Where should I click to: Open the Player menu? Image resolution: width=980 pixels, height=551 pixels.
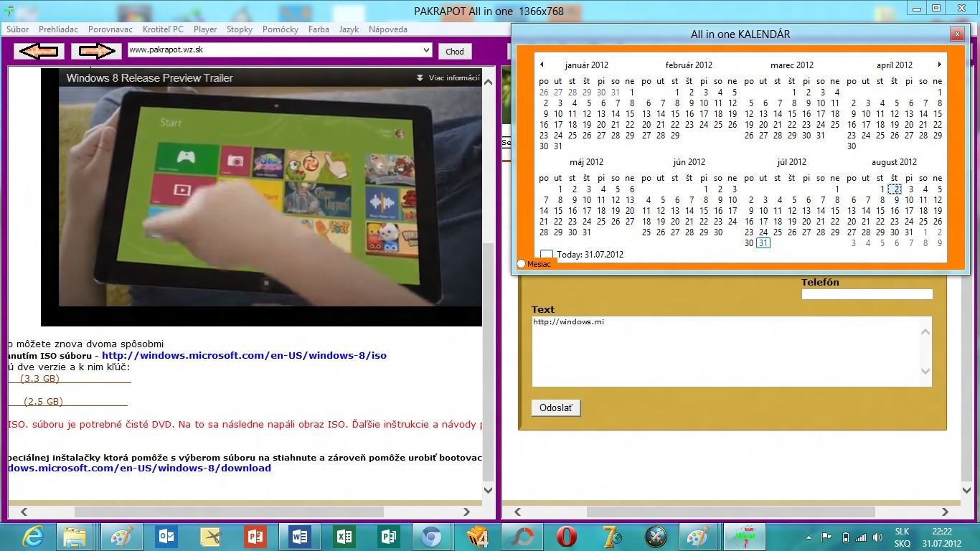(x=205, y=29)
